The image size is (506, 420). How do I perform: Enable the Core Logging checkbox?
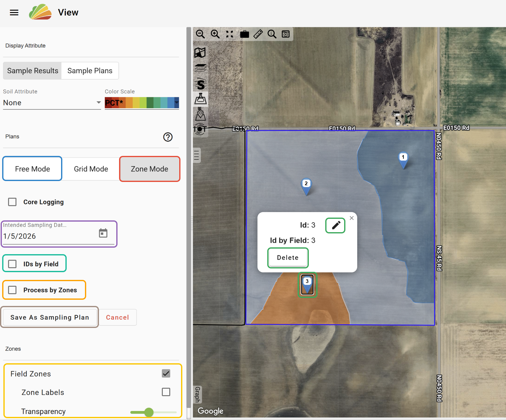coord(12,202)
